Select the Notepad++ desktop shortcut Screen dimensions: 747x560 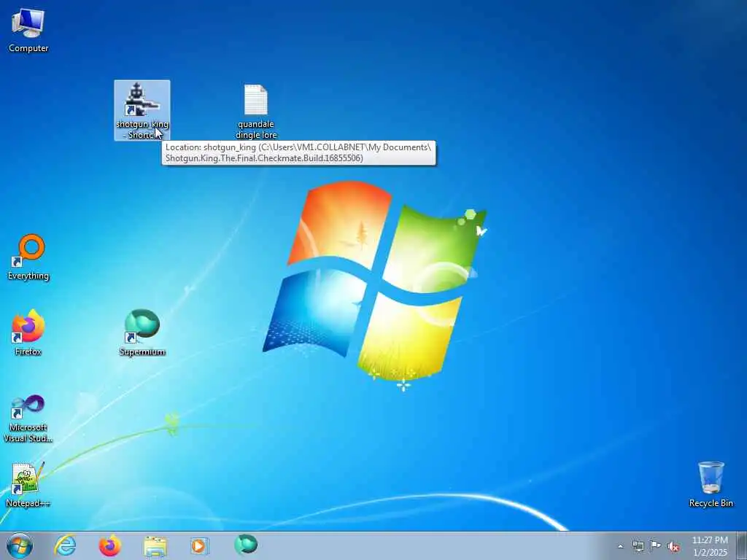click(x=28, y=484)
